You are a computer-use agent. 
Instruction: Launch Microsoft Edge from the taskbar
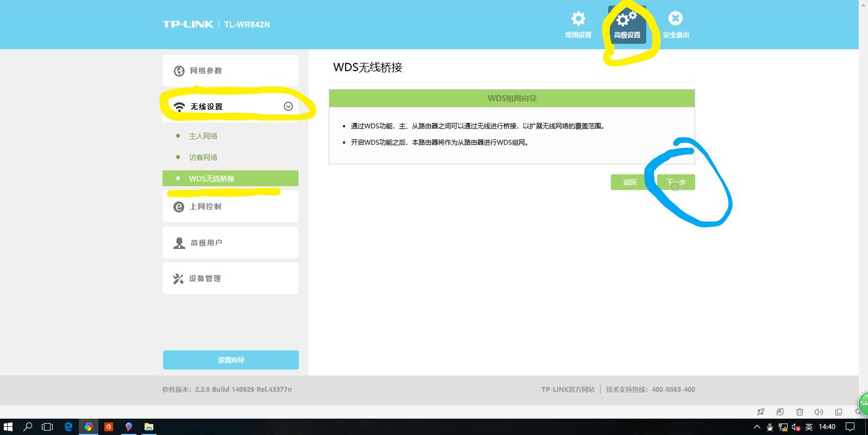(x=68, y=427)
